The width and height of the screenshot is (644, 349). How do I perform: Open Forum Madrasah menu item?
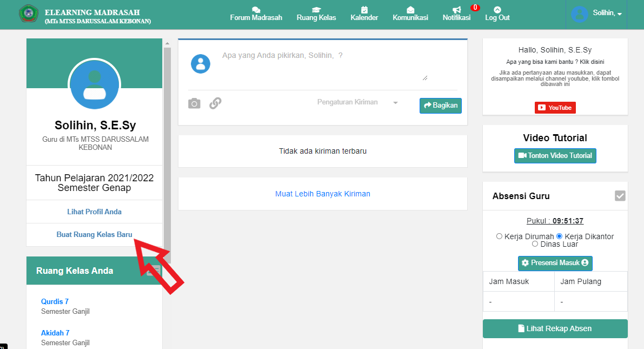[256, 14]
